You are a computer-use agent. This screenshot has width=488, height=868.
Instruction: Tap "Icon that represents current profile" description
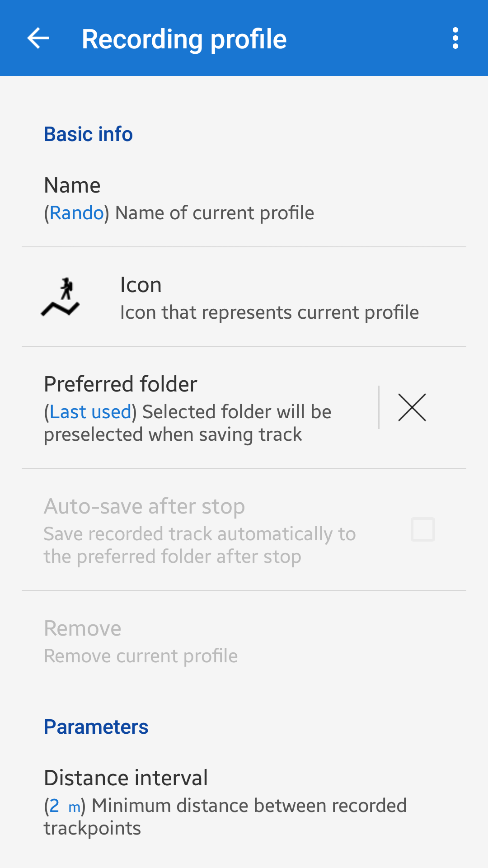point(269,312)
